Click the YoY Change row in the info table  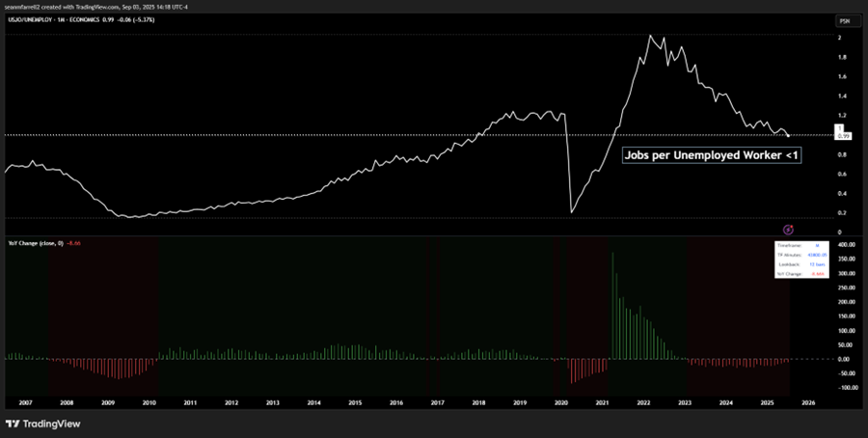coord(801,274)
